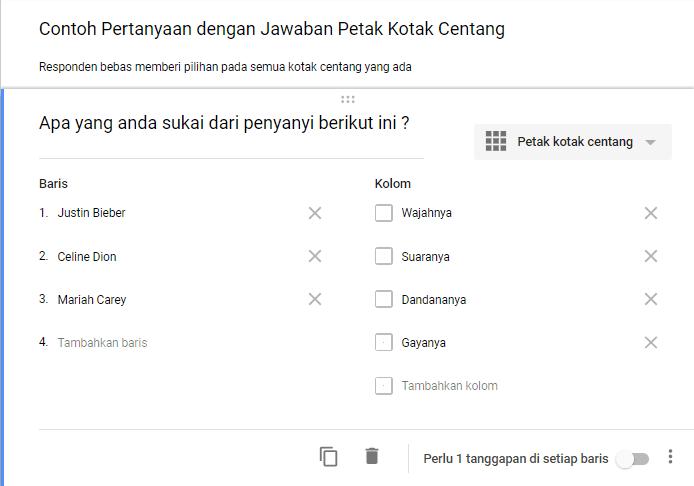Remove the Justin Bieber row
Screen dimensions: 694x486
[315, 213]
